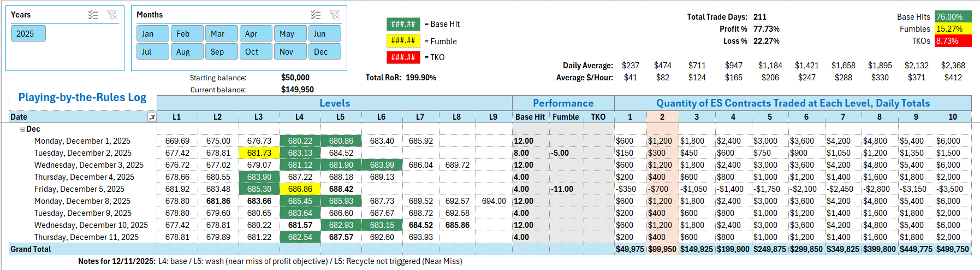Click the red TKO legend swatch

403,57
